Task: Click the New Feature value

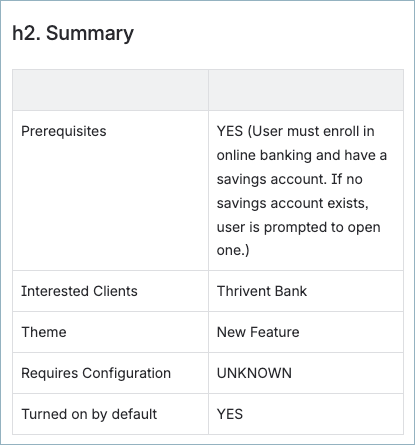Action: point(258,332)
